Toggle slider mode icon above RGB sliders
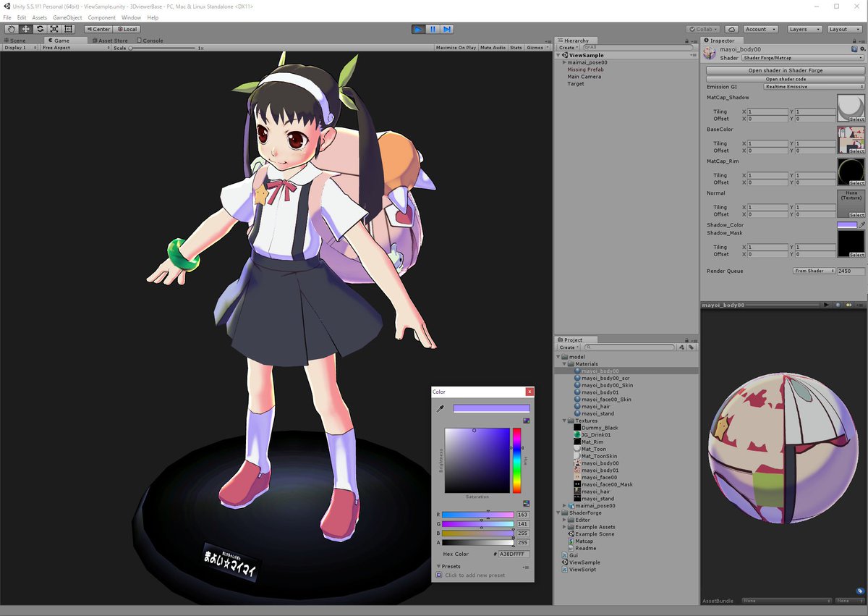The image size is (868, 616). [527, 503]
